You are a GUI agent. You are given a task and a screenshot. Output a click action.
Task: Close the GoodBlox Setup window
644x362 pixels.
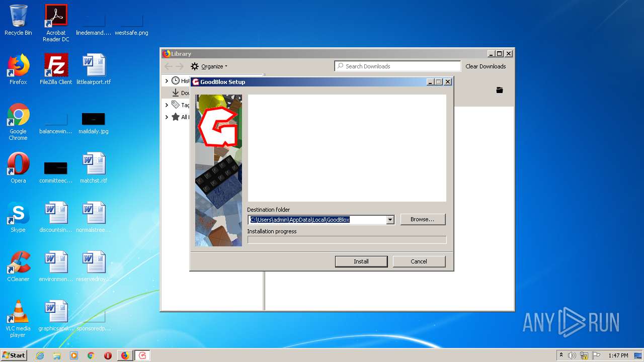[x=448, y=82]
